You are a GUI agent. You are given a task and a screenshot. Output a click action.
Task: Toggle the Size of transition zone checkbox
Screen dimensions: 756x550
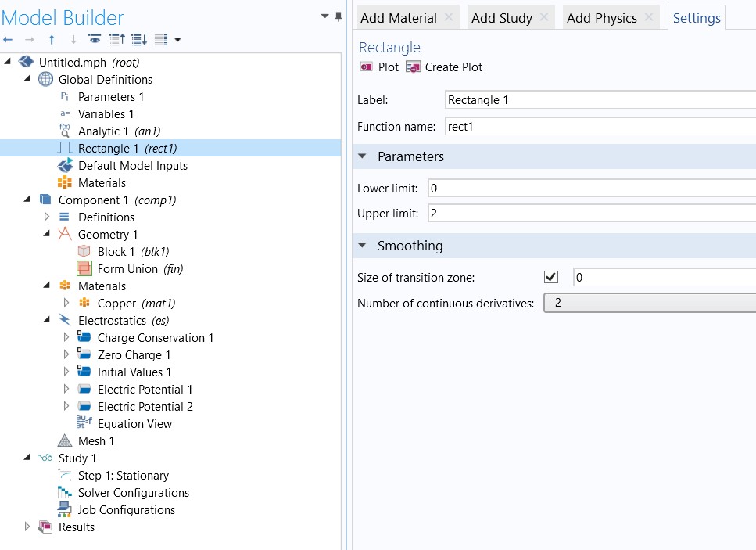pos(551,277)
